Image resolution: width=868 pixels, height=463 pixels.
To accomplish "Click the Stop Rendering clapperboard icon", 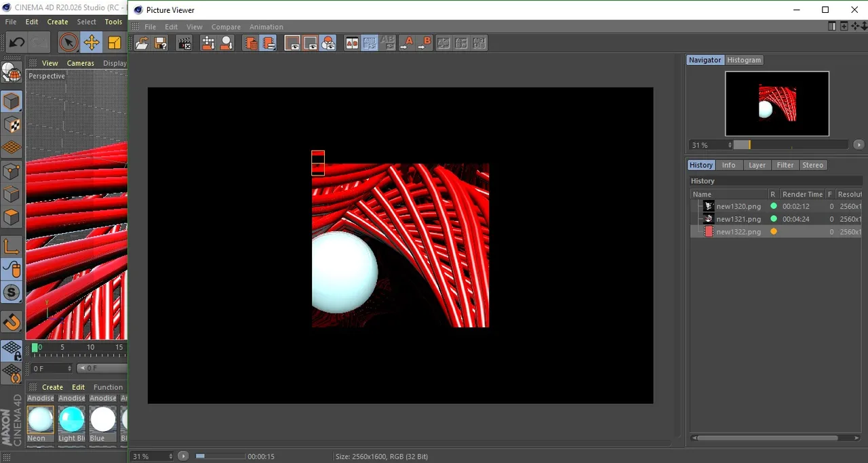I will tap(184, 43).
